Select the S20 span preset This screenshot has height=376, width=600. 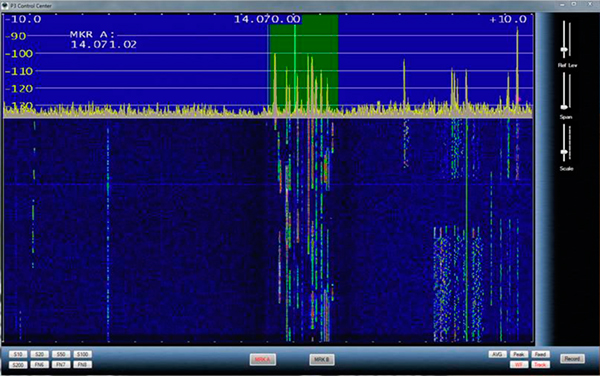click(39, 354)
